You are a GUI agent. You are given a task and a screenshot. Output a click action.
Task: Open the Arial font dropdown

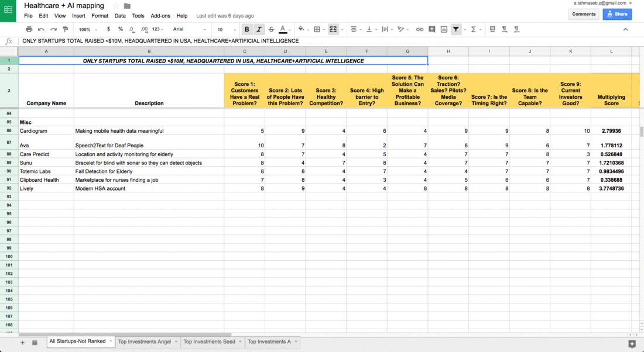189,29
